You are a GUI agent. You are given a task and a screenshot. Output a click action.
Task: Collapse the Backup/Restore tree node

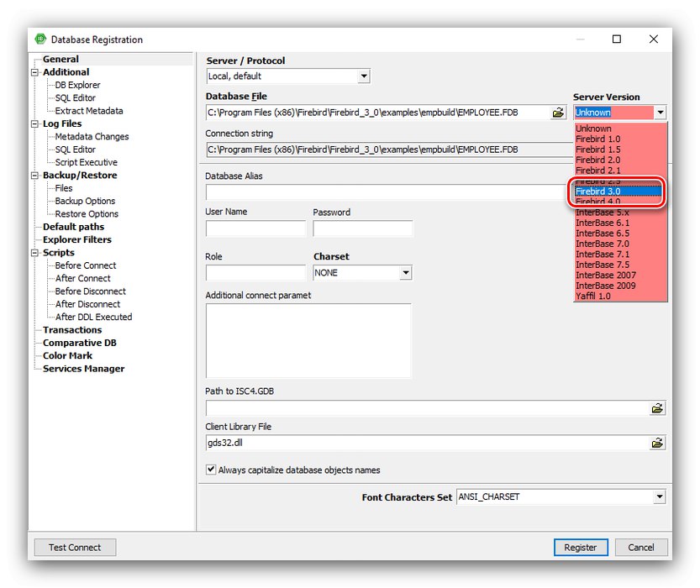click(x=34, y=176)
